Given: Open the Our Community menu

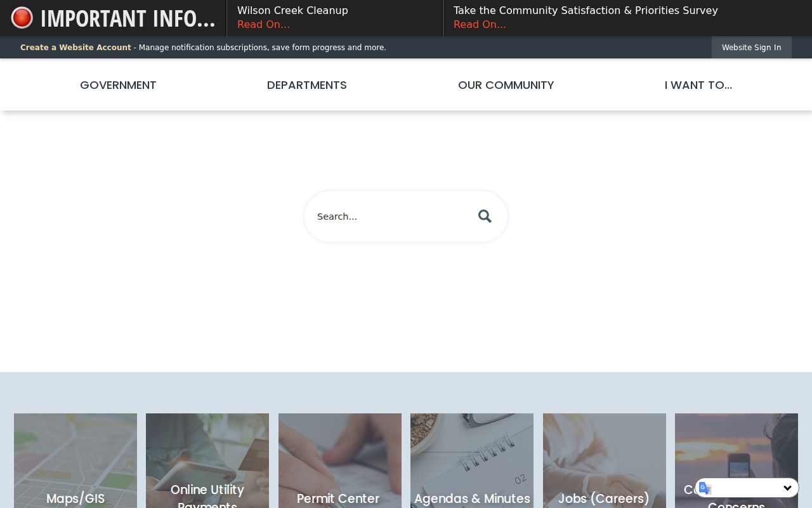Looking at the screenshot, I should coord(506,85).
